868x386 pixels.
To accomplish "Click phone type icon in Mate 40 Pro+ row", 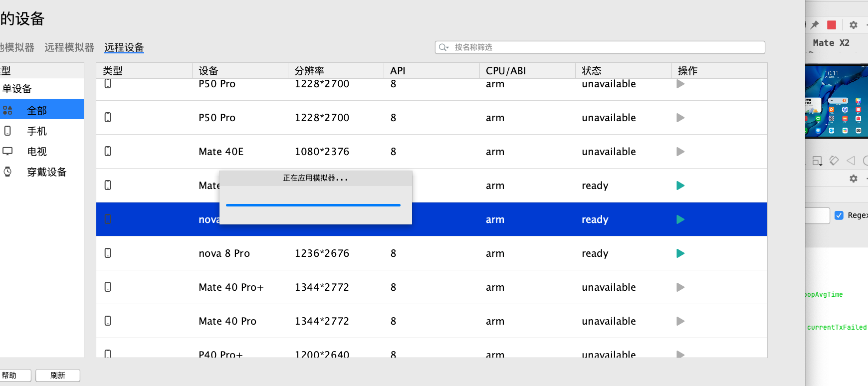I will [x=108, y=287].
